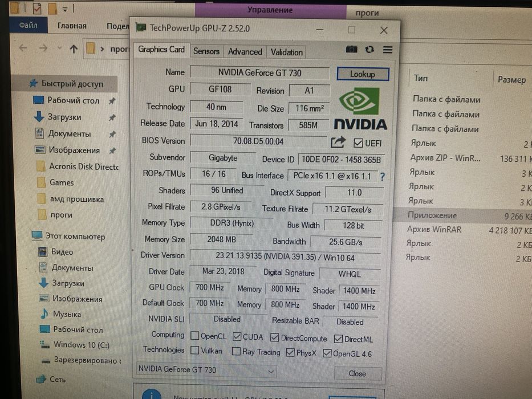532x399 pixels.
Task: Select the Приложение file row
Action: pyautogui.click(x=463, y=215)
